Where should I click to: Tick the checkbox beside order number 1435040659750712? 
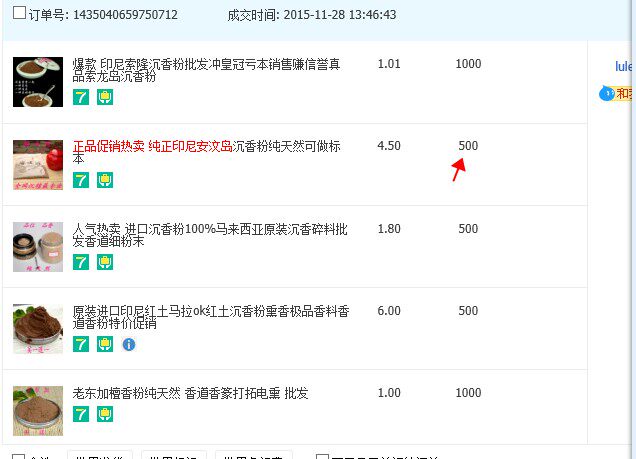pos(19,13)
